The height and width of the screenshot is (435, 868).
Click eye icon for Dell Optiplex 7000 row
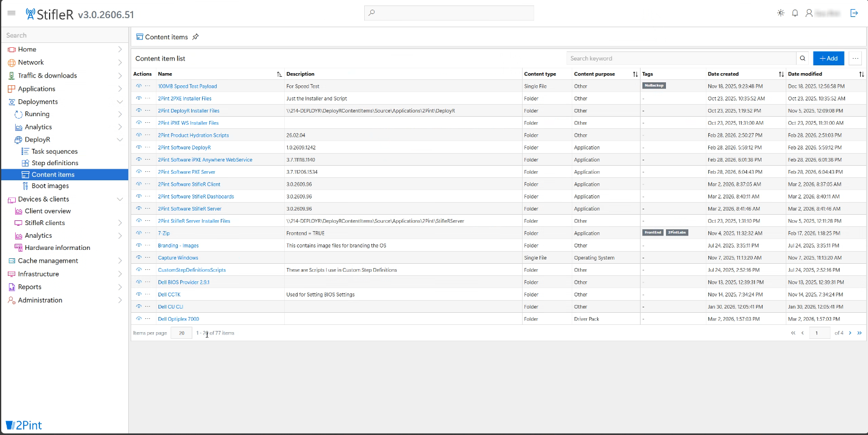tap(139, 318)
